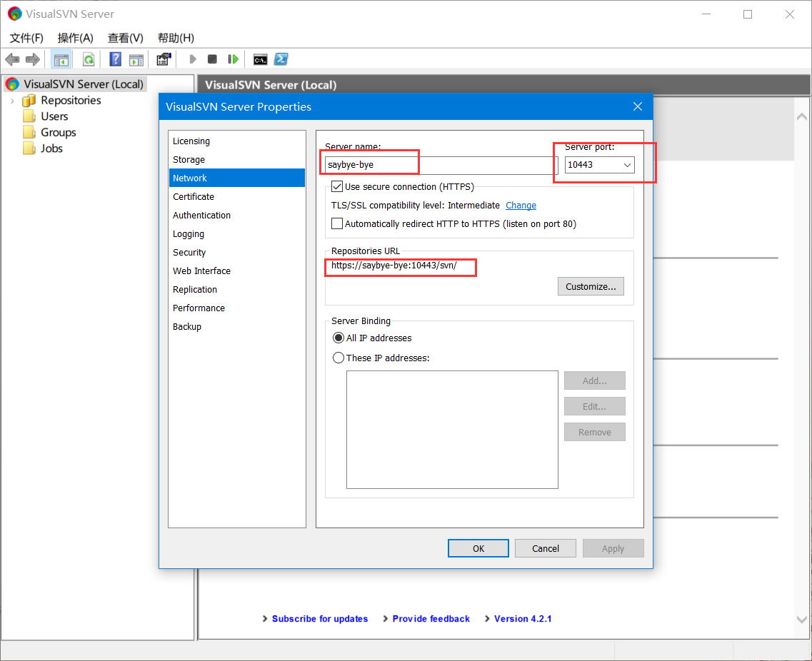Open the Help toolbar icon
This screenshot has width=812, height=661.
click(115, 59)
